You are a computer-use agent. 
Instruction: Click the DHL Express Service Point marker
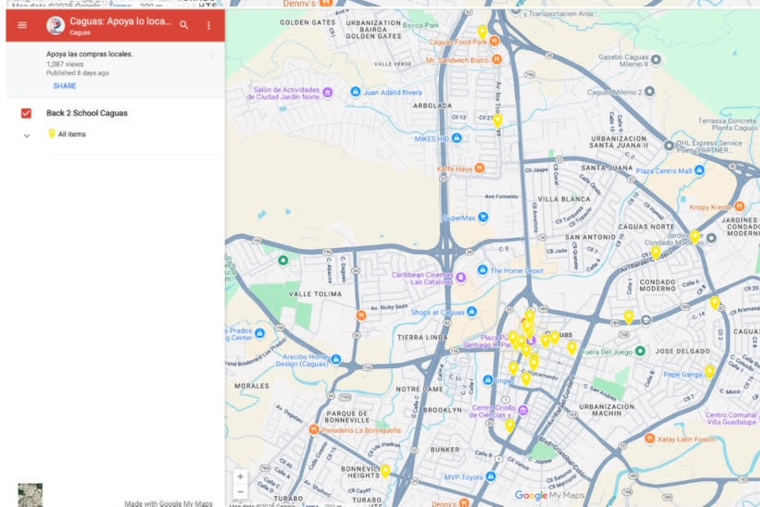(x=669, y=145)
